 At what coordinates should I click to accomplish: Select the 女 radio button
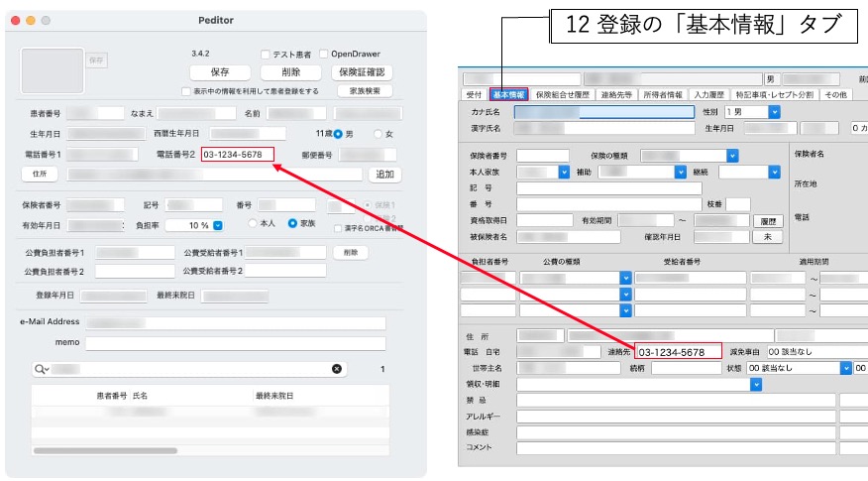(378, 134)
